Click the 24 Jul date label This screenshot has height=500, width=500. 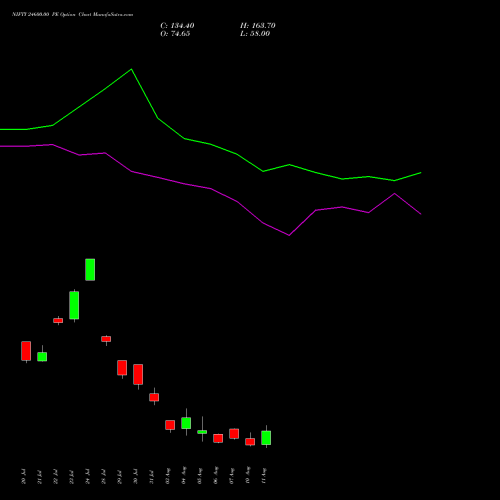click(x=87, y=477)
